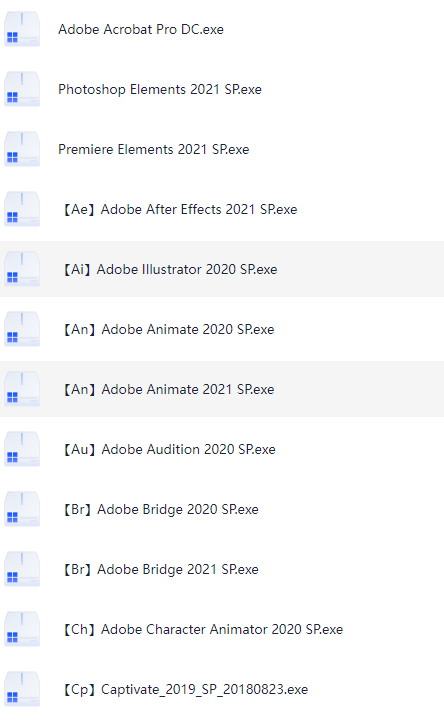Image resolution: width=444 pixels, height=724 pixels.
Task: Pick the 【Au】Adobe Audition 2020 SP.exe name
Action: click(168, 450)
